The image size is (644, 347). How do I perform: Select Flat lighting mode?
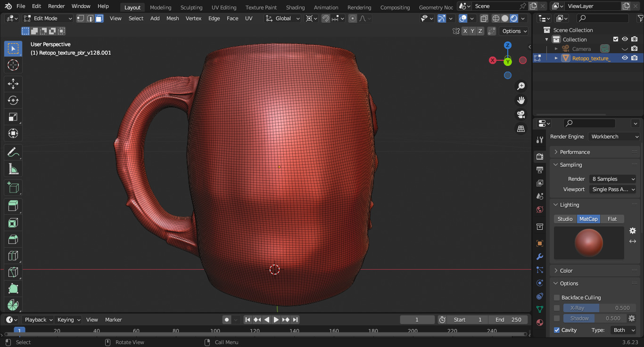click(x=612, y=219)
